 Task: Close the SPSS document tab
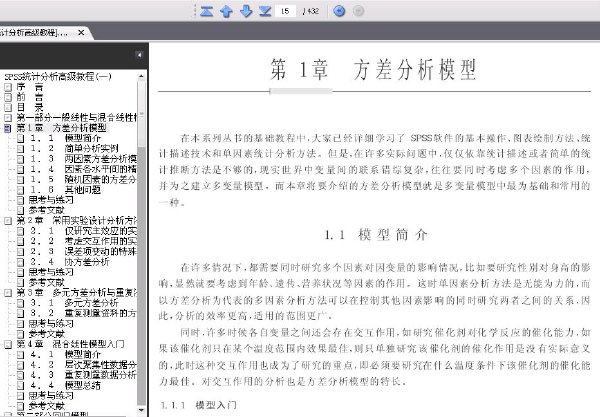point(81,33)
